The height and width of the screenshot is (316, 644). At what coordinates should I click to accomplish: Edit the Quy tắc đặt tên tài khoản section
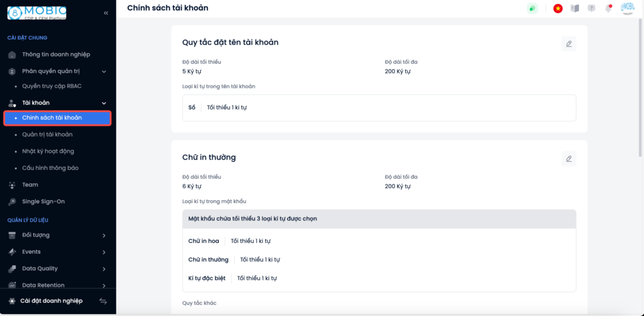pyautogui.click(x=569, y=44)
